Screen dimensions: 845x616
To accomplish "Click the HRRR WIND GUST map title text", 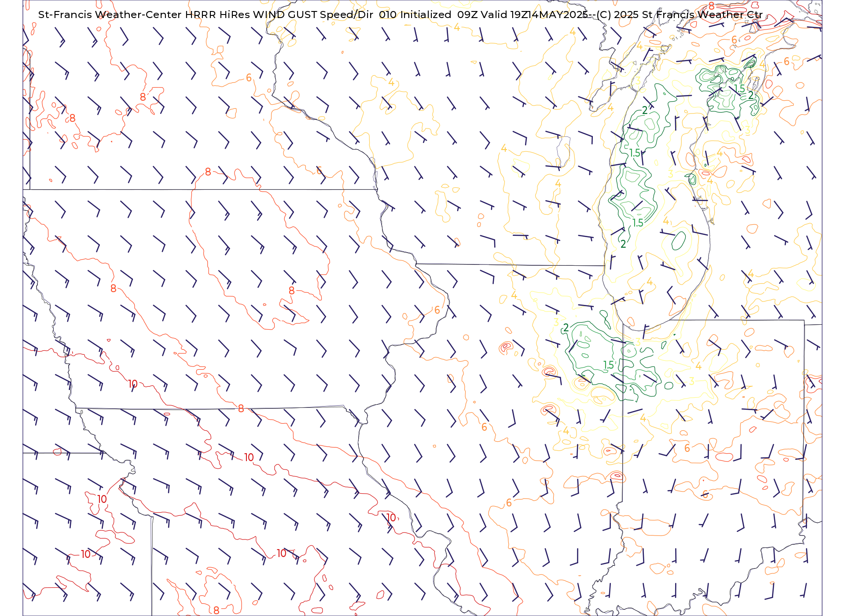I will click(x=400, y=15).
